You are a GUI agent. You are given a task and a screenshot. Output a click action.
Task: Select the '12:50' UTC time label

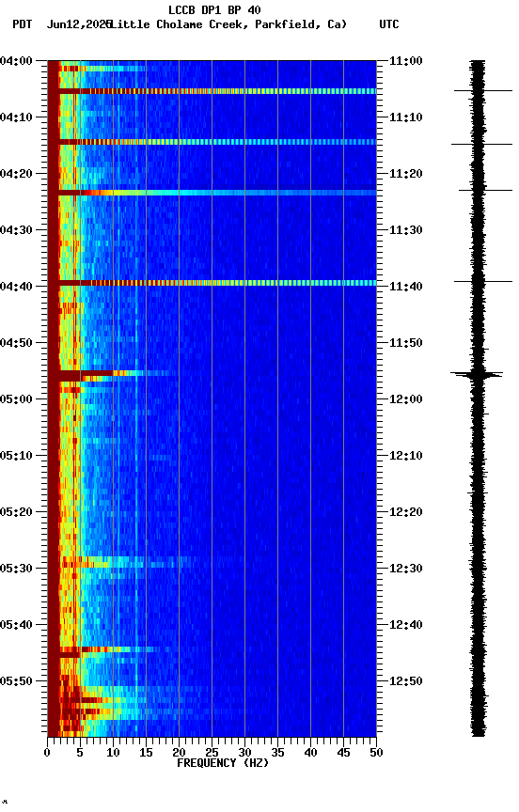tap(406, 681)
